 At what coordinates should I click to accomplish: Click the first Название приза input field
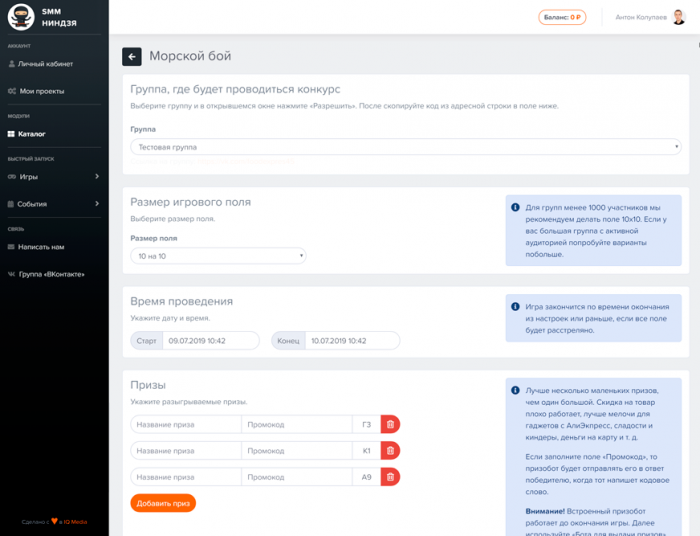(186, 424)
